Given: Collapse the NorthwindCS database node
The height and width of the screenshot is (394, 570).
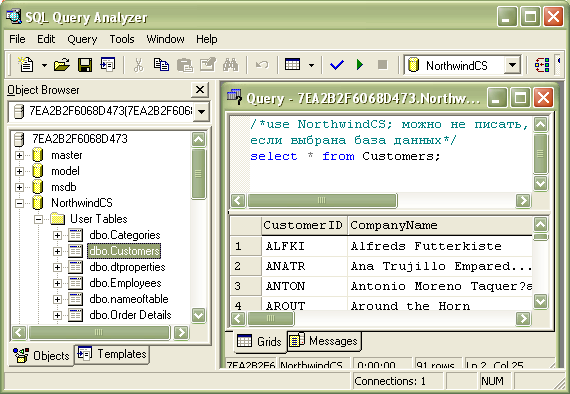Looking at the screenshot, I should pyautogui.click(x=19, y=203).
